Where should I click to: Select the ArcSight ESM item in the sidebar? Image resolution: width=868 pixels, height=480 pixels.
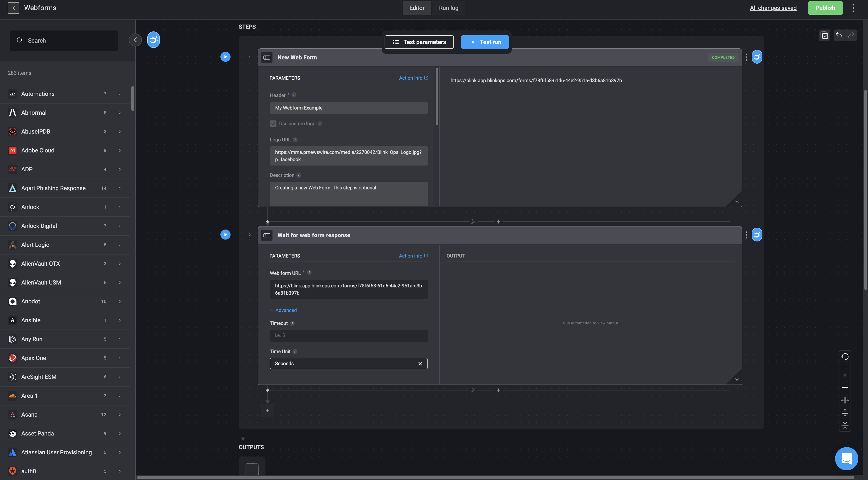pos(65,377)
